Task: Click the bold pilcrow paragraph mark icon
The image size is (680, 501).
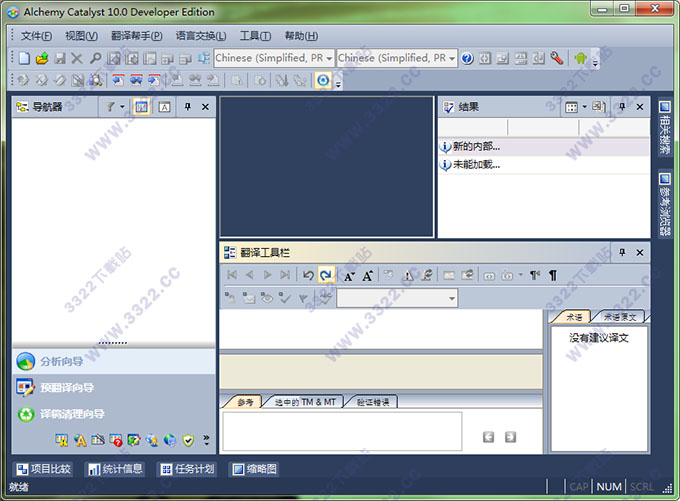Action: 553,275
